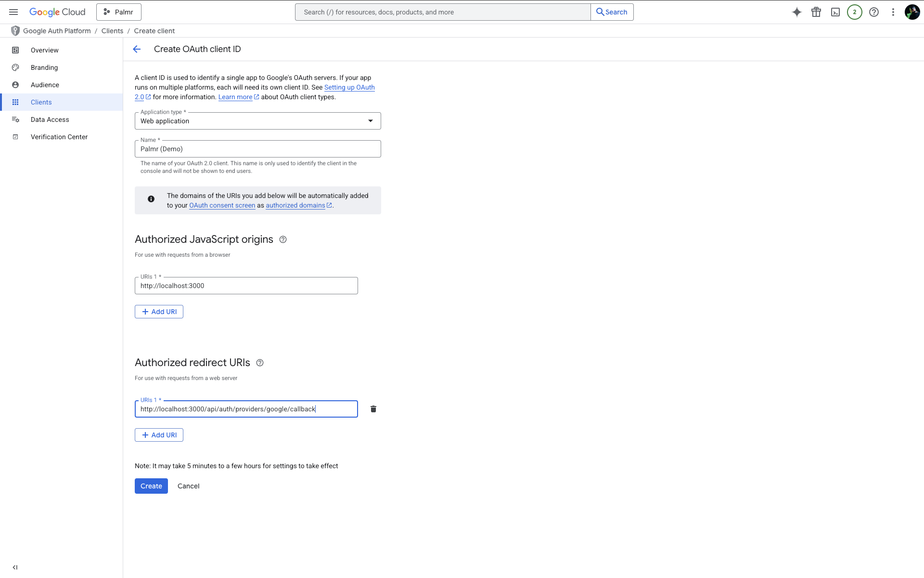Open the three-dot settings and utilities menu
Image resolution: width=924 pixels, height=578 pixels.
pos(893,12)
